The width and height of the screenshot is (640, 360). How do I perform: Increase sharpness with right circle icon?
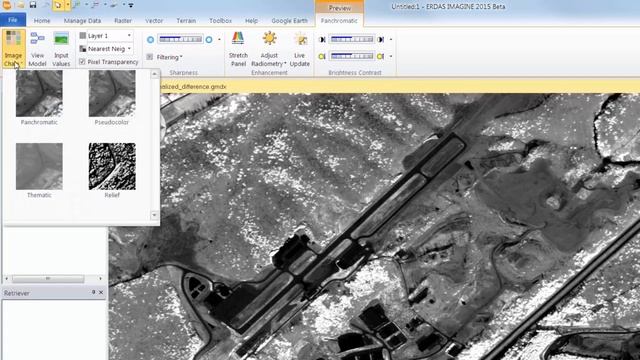(x=209, y=40)
